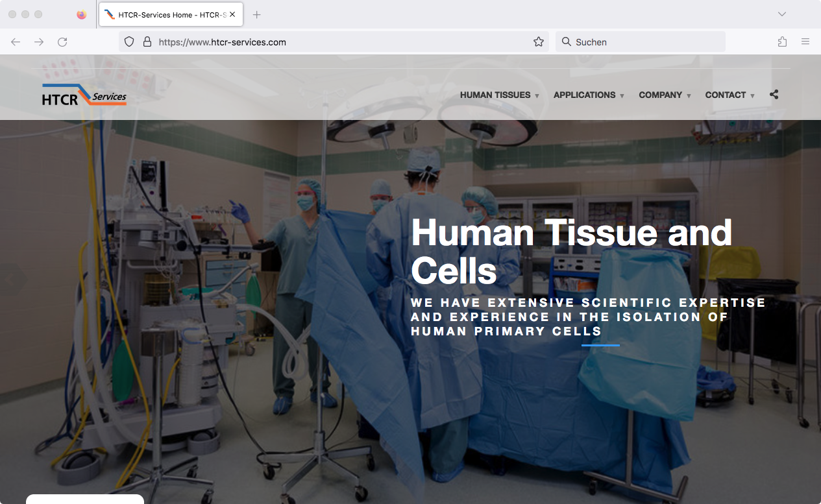Open the Firefox hamburger menu

(805, 42)
